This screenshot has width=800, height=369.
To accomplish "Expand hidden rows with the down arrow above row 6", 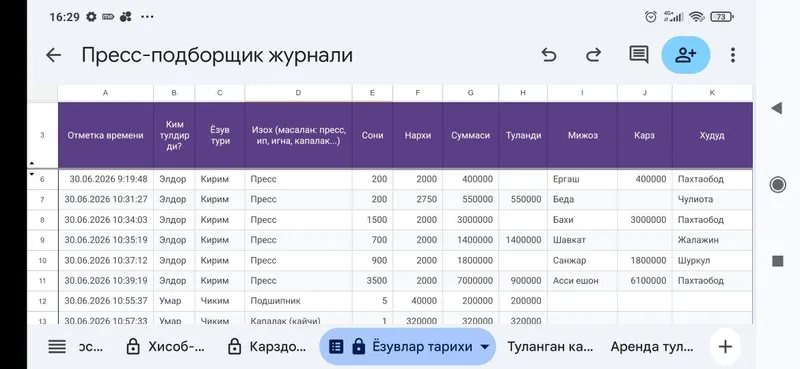I will pos(32,174).
